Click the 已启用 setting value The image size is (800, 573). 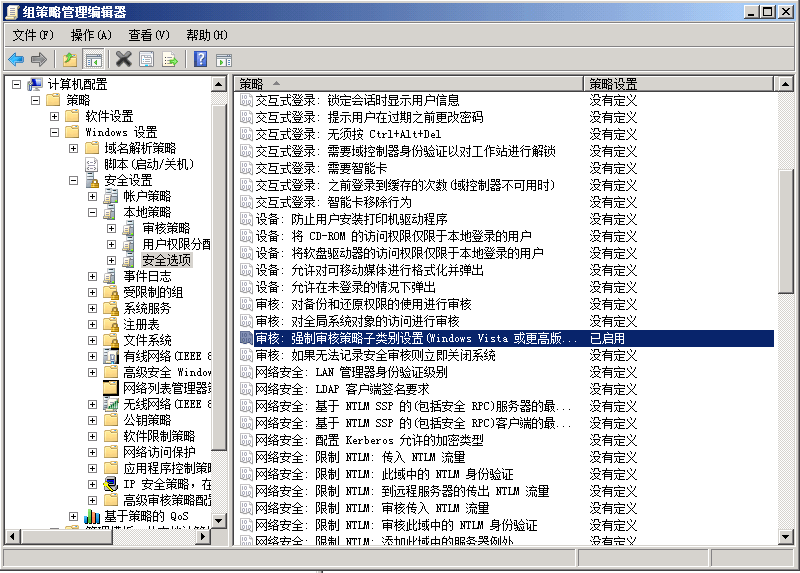tap(607, 338)
